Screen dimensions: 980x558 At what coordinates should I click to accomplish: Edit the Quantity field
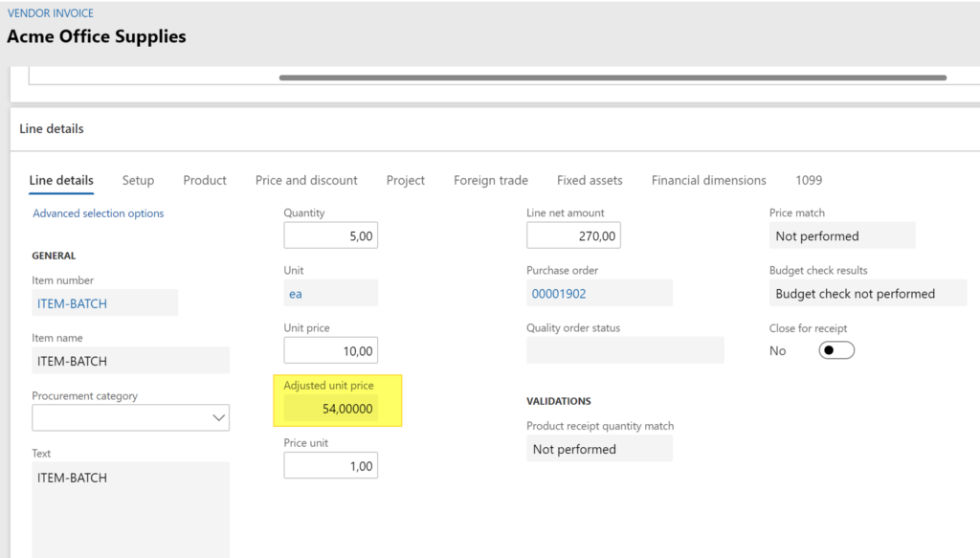(330, 234)
